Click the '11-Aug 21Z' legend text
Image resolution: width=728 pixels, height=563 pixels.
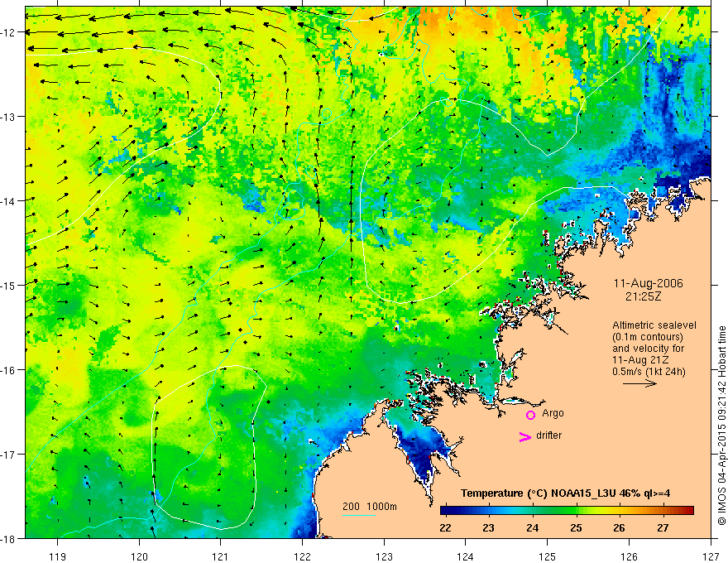(x=642, y=360)
